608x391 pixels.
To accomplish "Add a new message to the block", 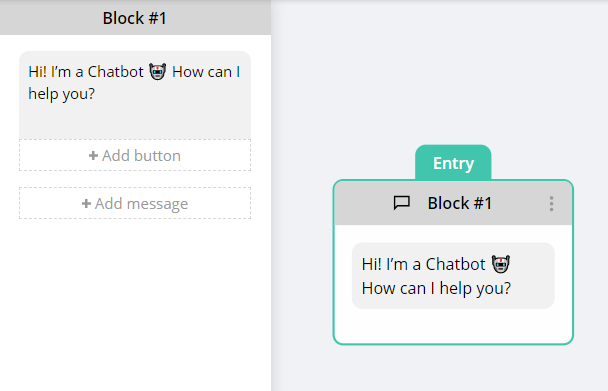I will 135,203.
